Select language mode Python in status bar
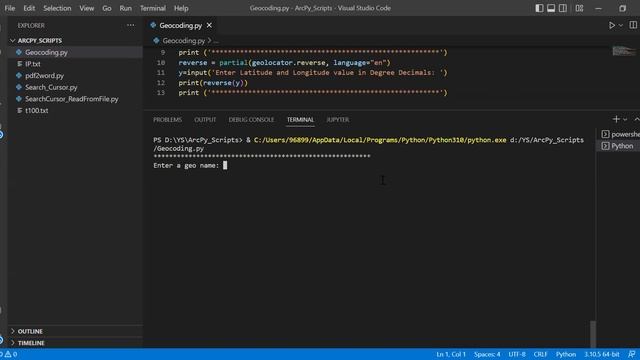This screenshot has width=640, height=360. click(565, 354)
